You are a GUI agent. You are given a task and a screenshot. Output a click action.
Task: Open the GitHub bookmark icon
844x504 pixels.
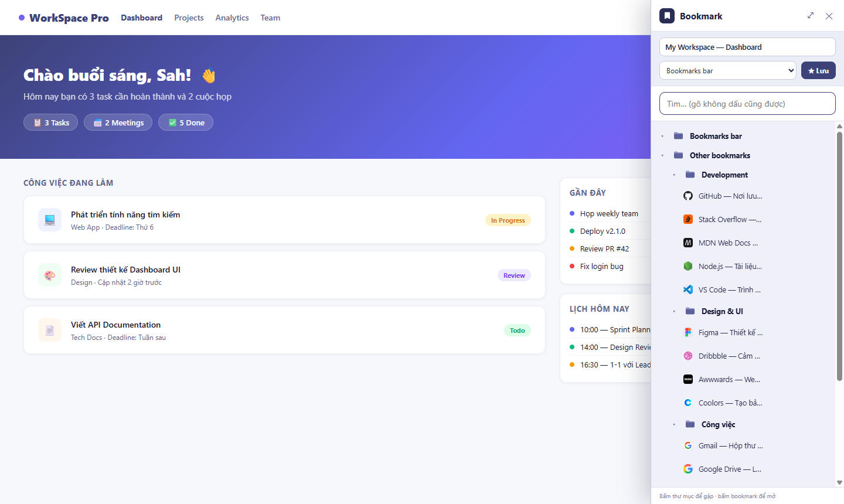[688, 196]
